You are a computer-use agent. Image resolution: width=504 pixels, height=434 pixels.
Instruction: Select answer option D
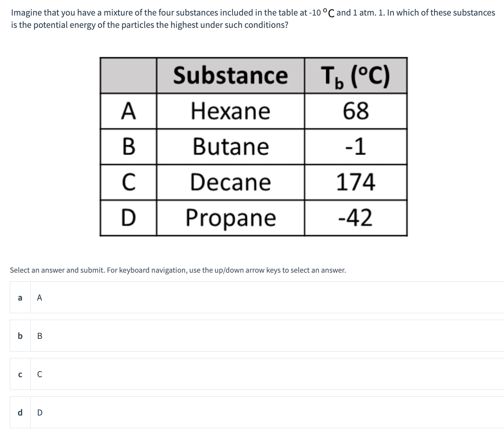tap(257, 412)
